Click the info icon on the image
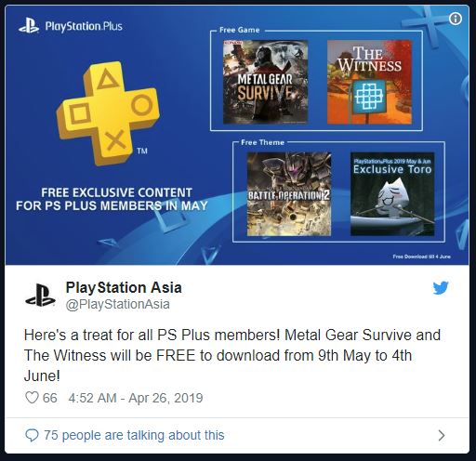Image resolution: width=476 pixels, height=461 pixels. 455,19
